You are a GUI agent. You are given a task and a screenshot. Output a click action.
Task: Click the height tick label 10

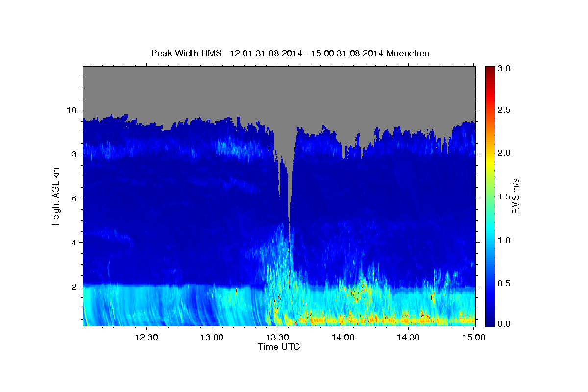[73, 110]
